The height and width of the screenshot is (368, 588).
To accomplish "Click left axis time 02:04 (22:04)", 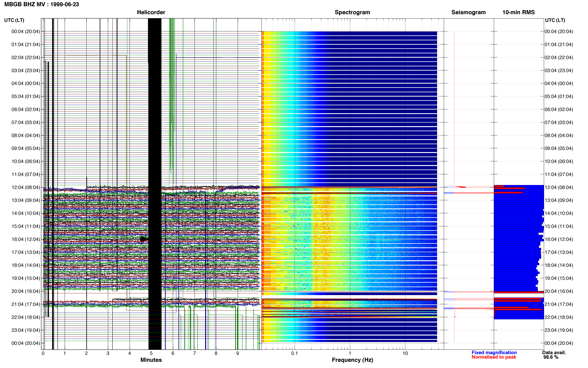I will [x=26, y=57].
